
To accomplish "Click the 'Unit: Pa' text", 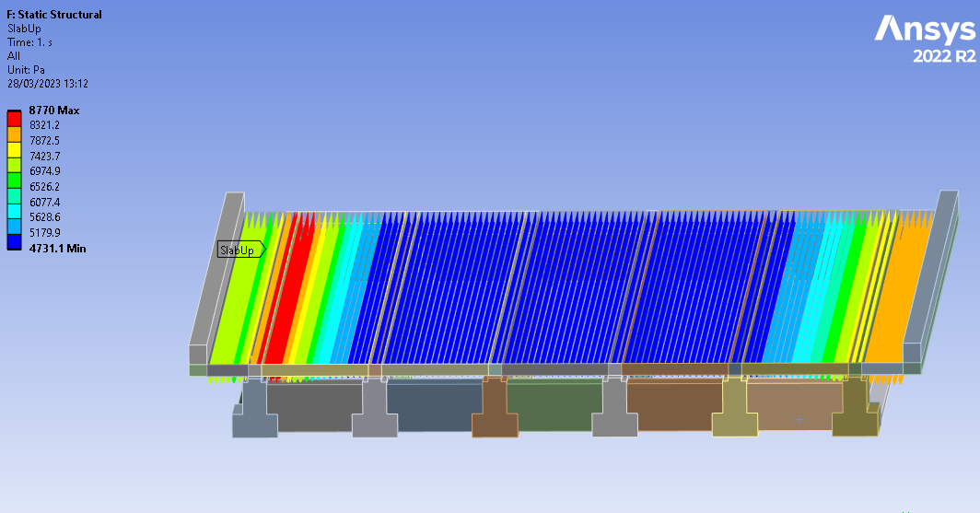I will [26, 70].
